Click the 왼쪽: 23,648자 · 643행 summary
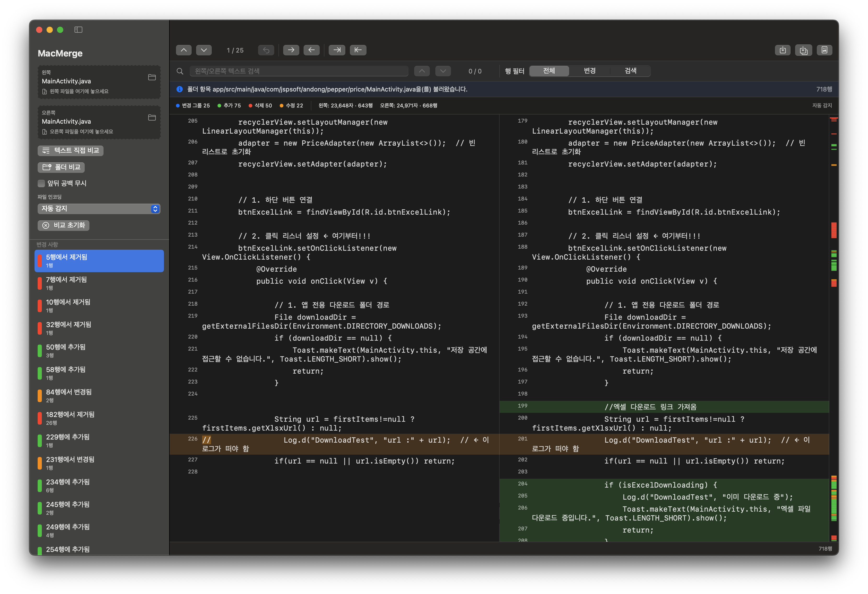 [345, 106]
